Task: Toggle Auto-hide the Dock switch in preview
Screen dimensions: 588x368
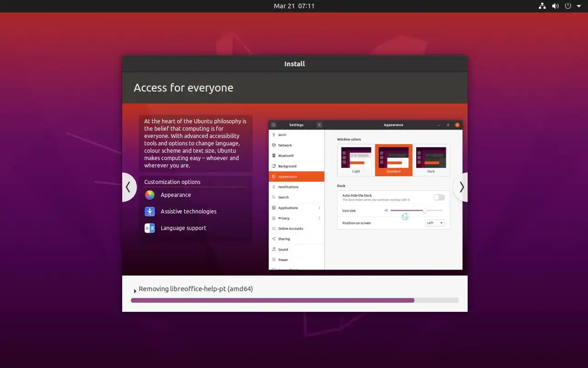Action: (x=439, y=197)
